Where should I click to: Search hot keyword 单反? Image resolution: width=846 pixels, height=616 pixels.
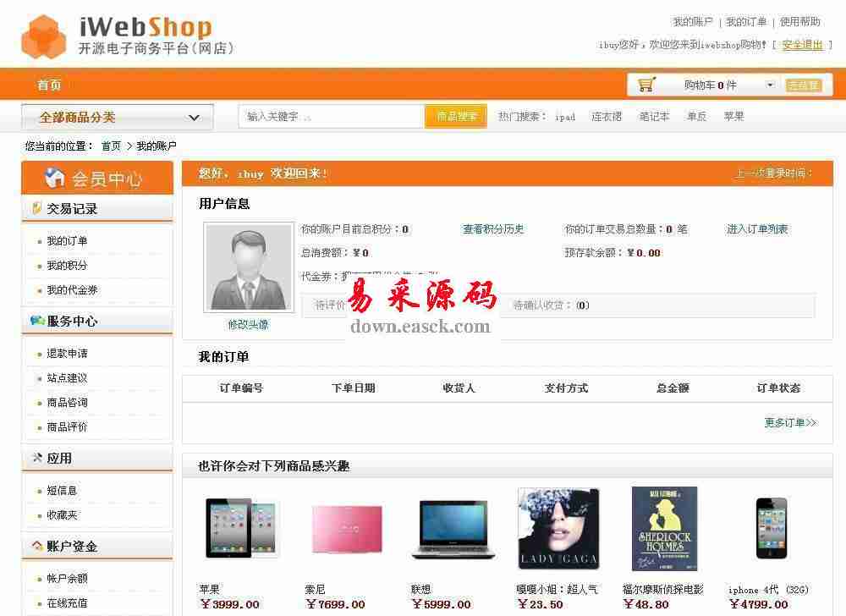[696, 116]
